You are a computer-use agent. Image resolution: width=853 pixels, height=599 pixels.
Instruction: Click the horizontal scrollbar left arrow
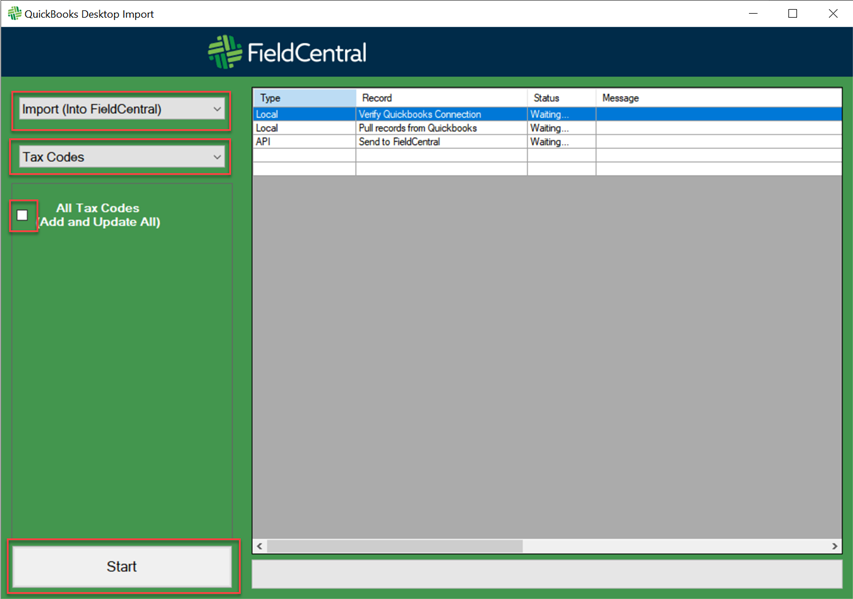pyautogui.click(x=260, y=546)
